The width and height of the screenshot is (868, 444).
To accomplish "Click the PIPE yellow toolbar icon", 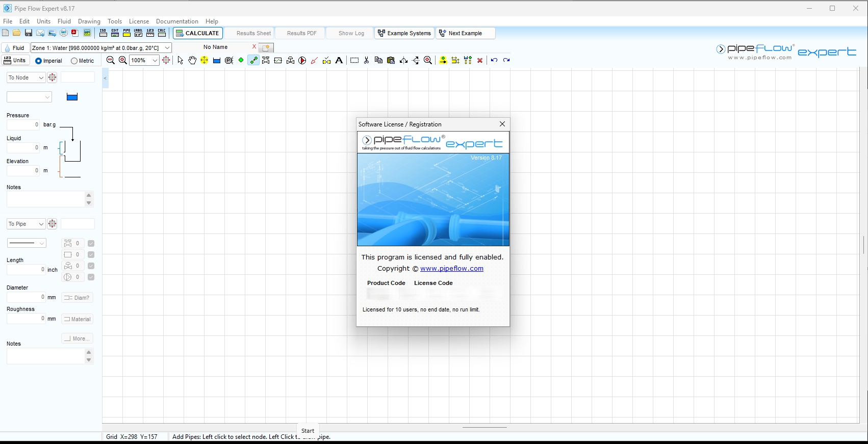I will pos(126,33).
